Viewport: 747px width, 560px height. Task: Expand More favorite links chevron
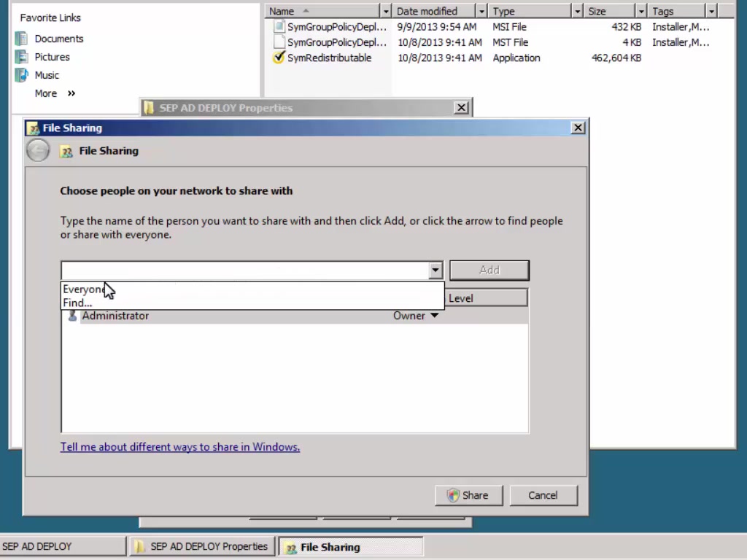click(71, 93)
